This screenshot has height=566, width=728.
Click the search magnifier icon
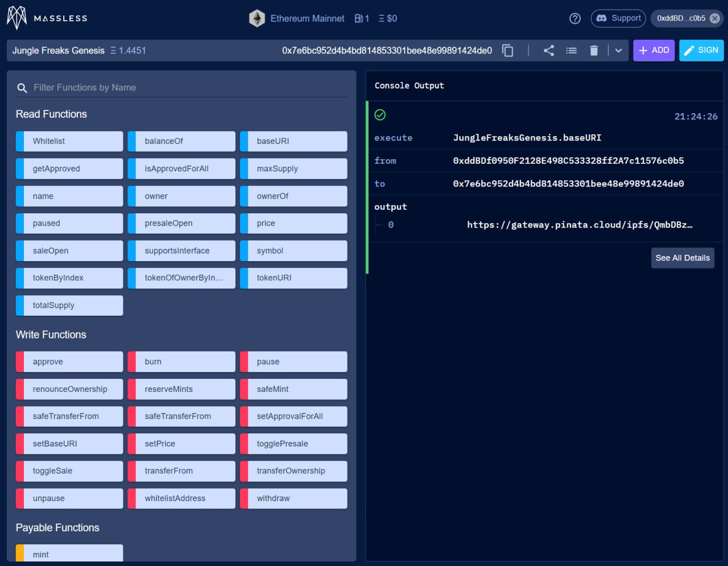click(x=22, y=88)
